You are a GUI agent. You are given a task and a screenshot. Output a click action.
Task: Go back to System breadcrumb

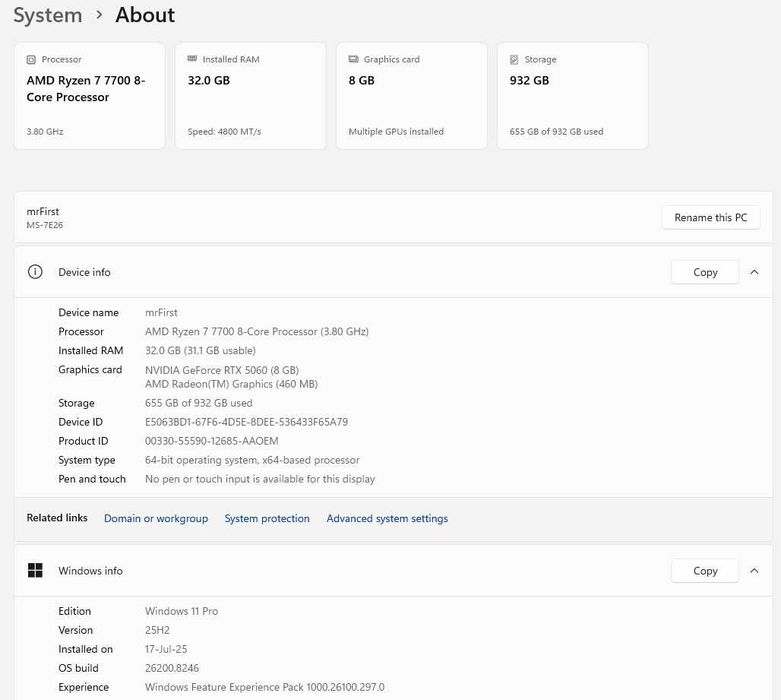pos(47,15)
